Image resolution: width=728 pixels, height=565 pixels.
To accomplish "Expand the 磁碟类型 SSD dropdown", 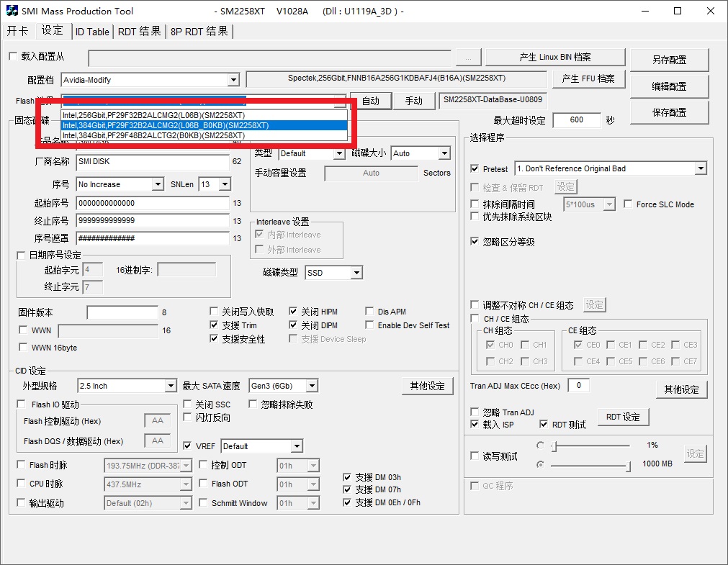I will click(356, 273).
